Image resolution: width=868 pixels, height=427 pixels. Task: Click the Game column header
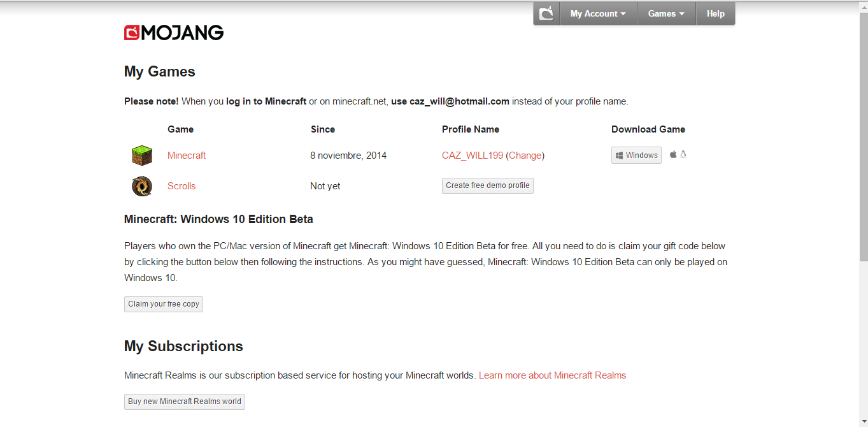tap(181, 129)
